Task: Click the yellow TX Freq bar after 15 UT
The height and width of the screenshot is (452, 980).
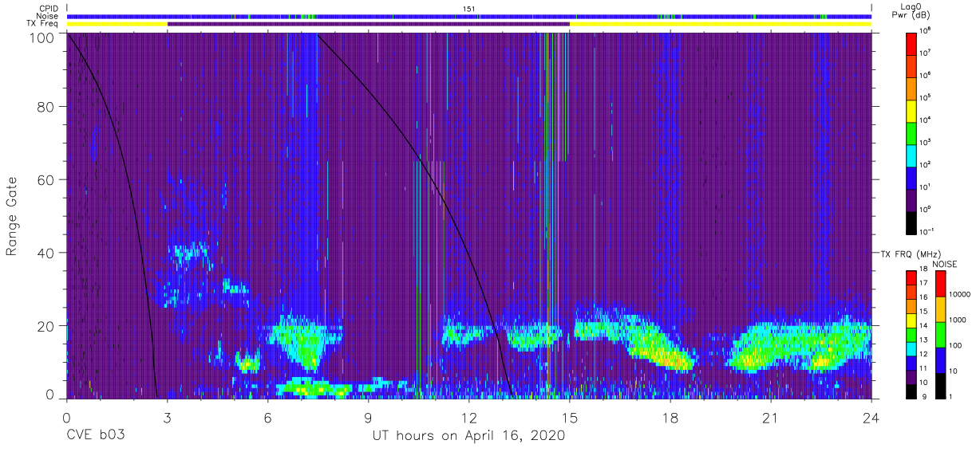Action: (721, 24)
